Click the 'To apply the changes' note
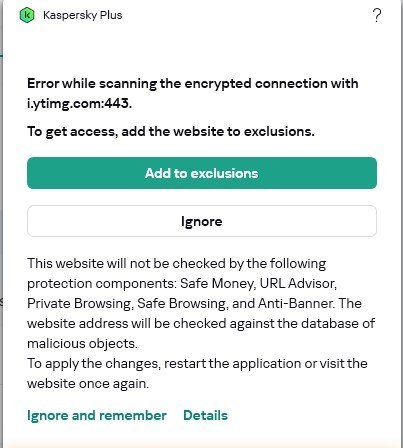403x448 pixels. pos(197,373)
